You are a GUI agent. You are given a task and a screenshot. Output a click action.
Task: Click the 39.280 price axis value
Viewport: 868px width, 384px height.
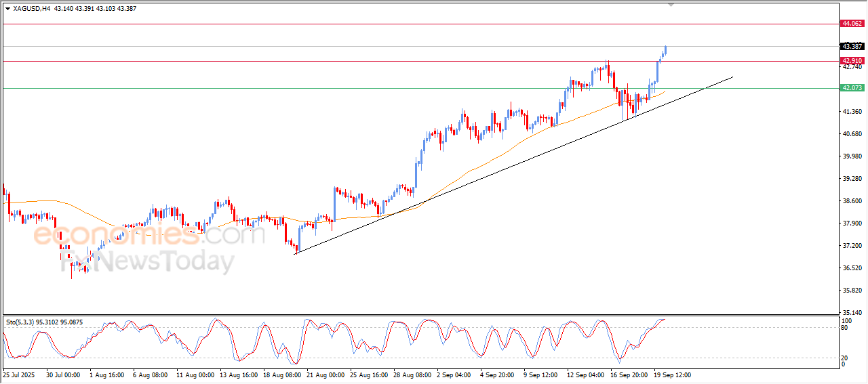pos(851,178)
